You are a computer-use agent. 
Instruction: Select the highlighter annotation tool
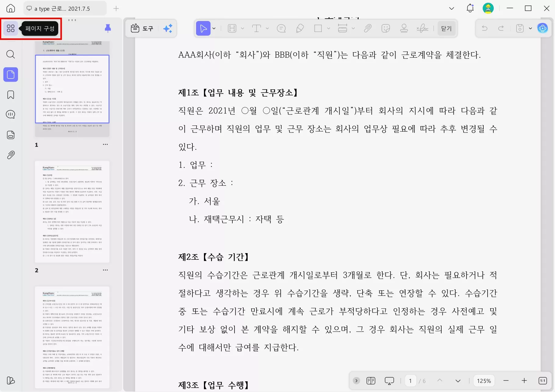[300, 28]
